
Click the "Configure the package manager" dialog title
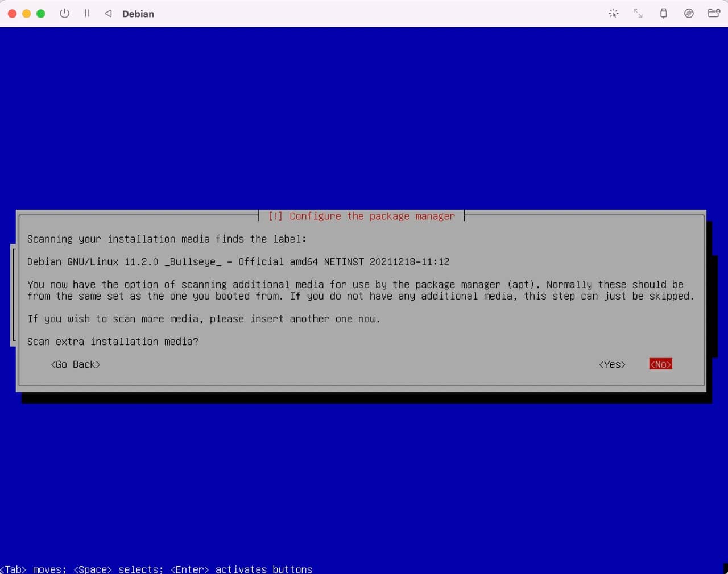click(362, 216)
